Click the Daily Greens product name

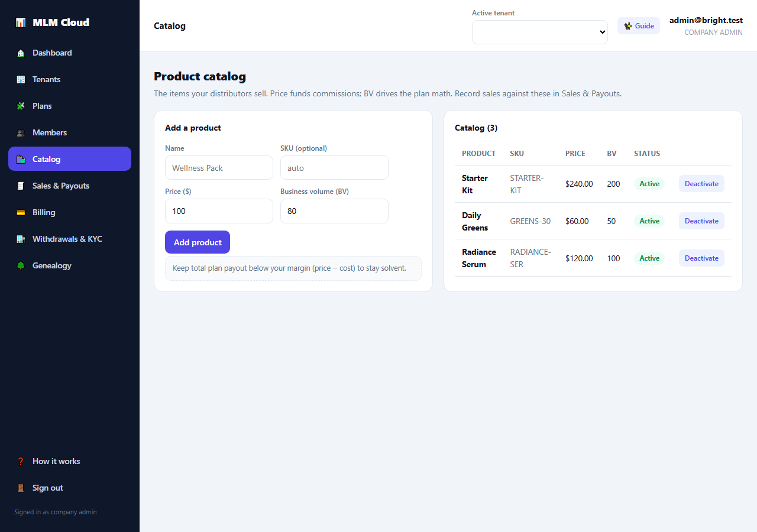475,222
